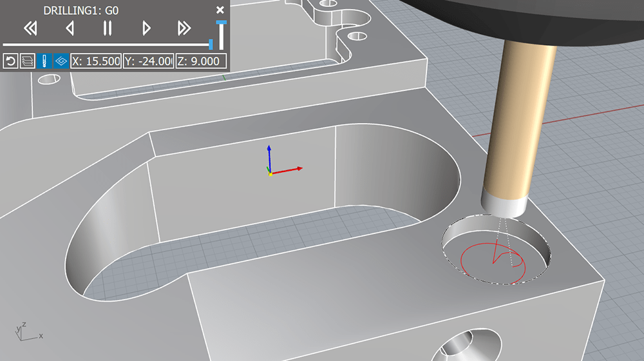
Task: Select the Y: -24.000 coordinate field
Action: [x=148, y=61]
